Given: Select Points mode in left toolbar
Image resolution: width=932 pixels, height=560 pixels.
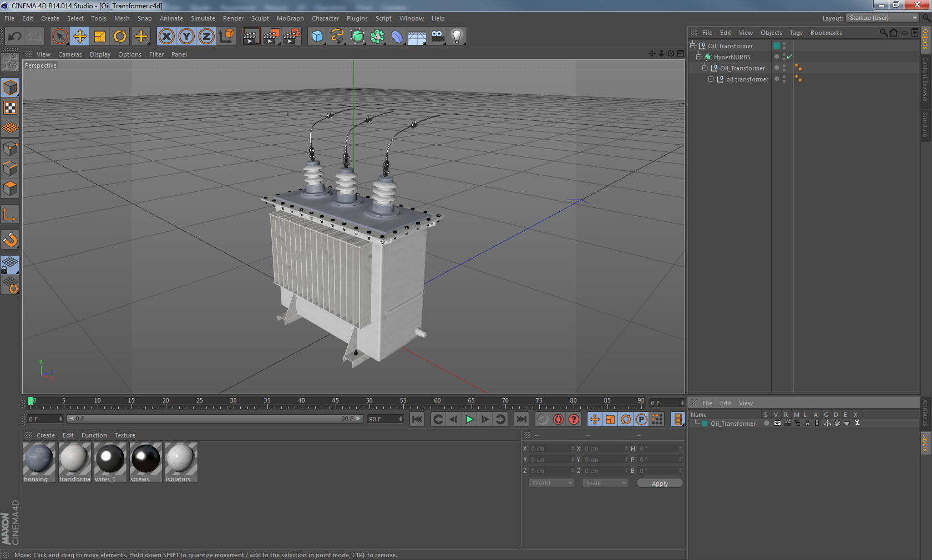Looking at the screenshot, I should (10, 148).
